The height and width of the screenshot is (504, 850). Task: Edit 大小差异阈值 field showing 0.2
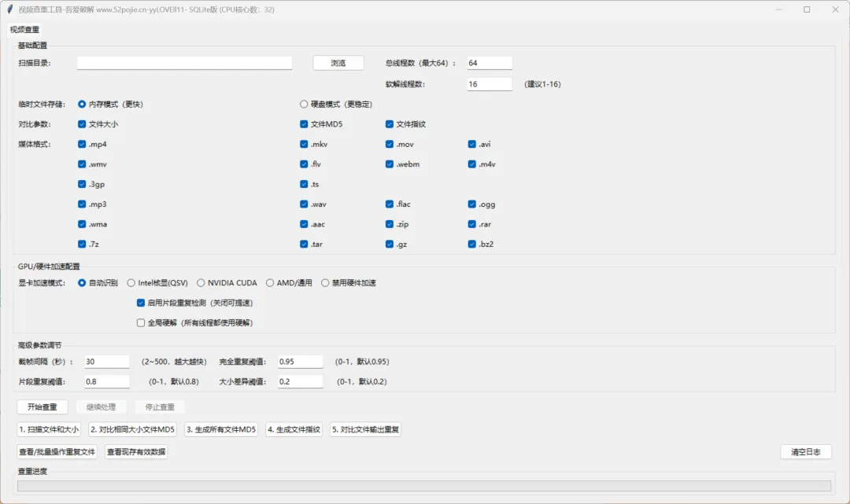point(301,381)
